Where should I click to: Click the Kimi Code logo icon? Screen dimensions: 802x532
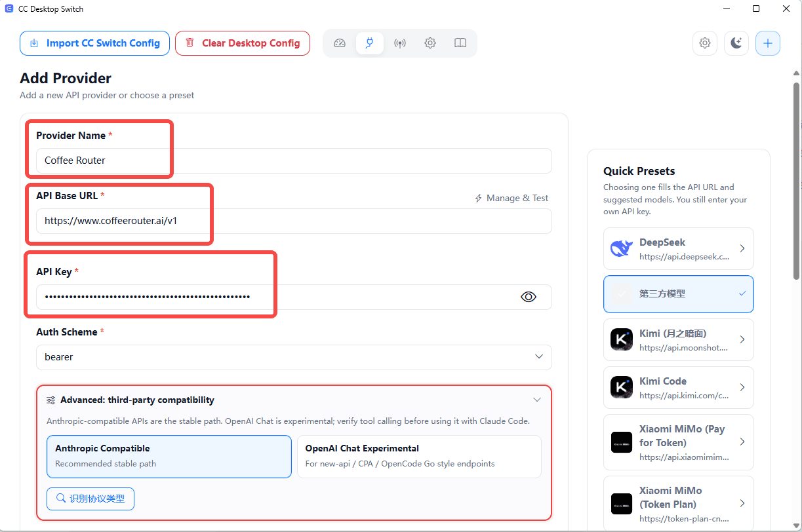[622, 387]
